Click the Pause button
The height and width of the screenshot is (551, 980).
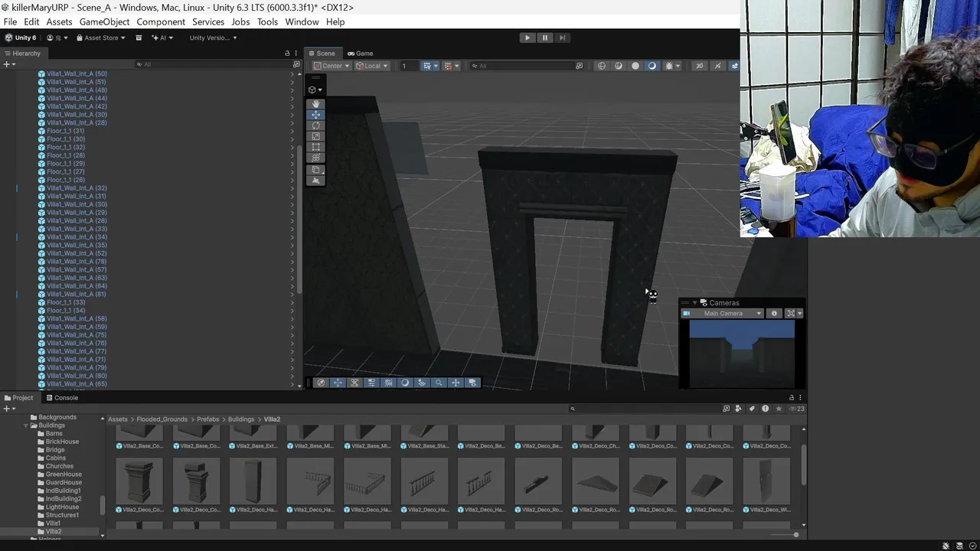click(544, 37)
